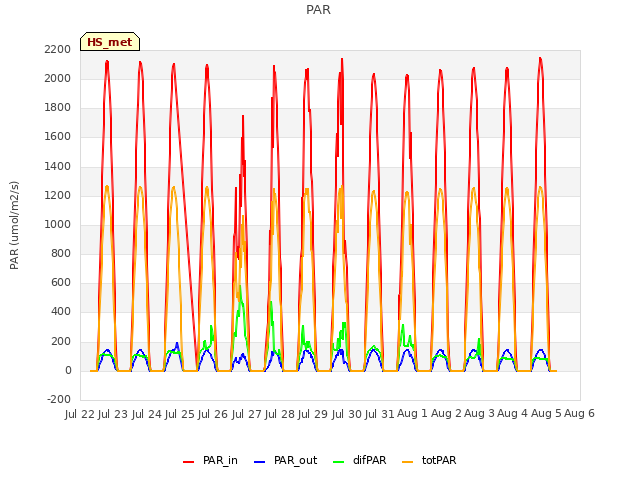Select the difPAR legend label

(x=369, y=460)
